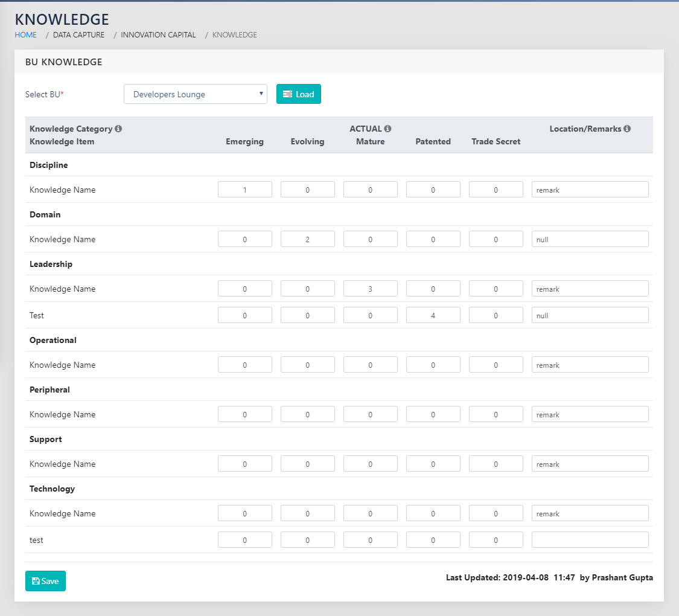Select Peripheral Evolving input field
This screenshot has width=679, height=616.
point(307,414)
